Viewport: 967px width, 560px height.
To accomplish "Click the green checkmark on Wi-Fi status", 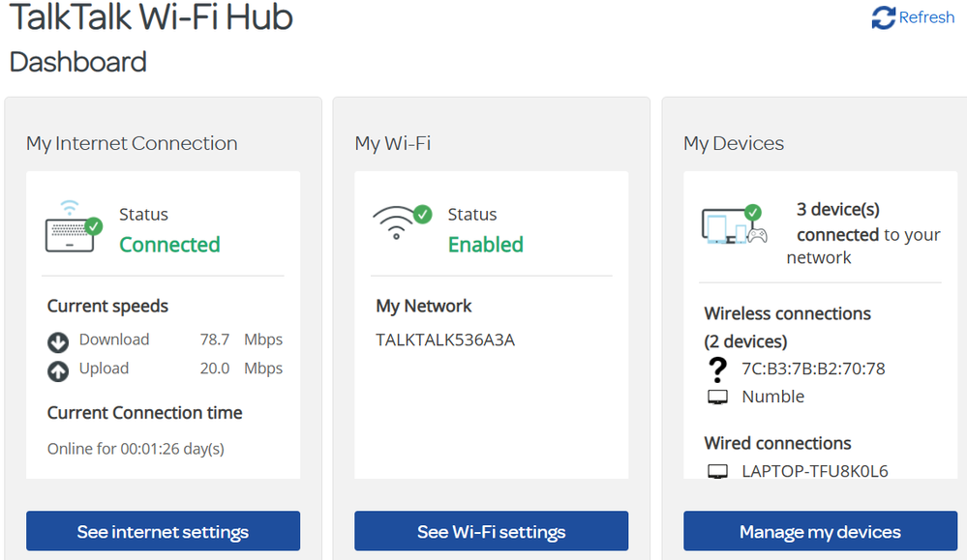I will [x=423, y=215].
